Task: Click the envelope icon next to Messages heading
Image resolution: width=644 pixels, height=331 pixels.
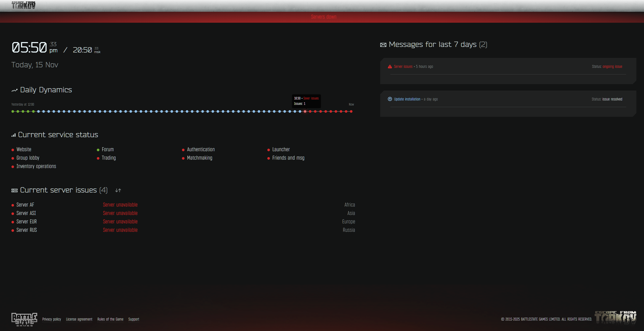Action: click(383, 45)
